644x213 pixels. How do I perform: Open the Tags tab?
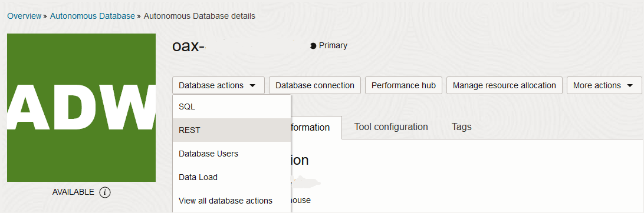(461, 127)
